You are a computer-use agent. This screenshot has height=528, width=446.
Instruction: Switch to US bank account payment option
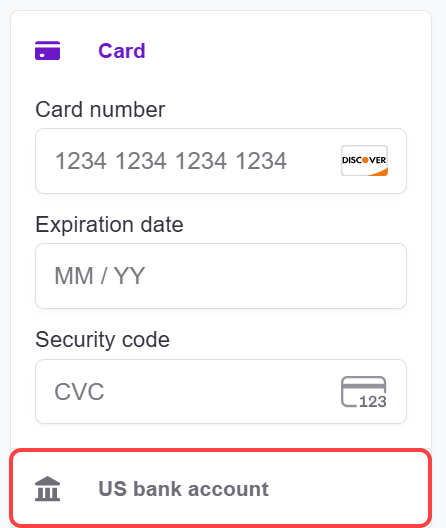pyautogui.click(x=221, y=489)
